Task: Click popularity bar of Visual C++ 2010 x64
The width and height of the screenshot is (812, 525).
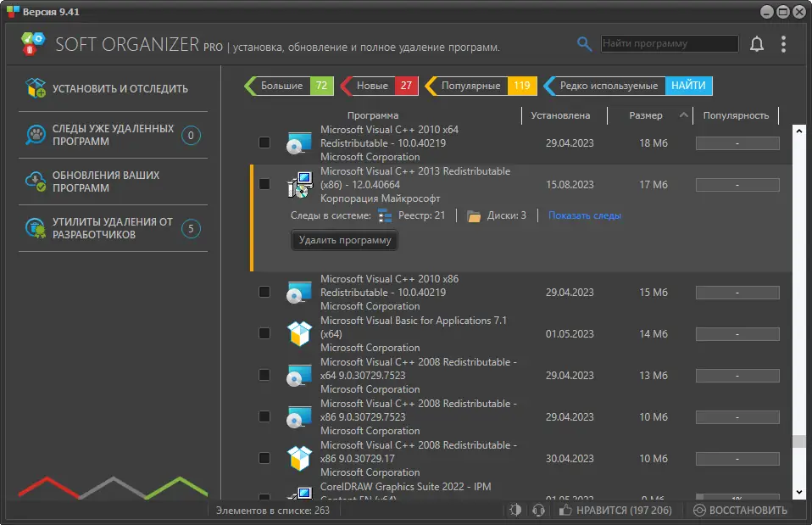Action: tap(737, 143)
